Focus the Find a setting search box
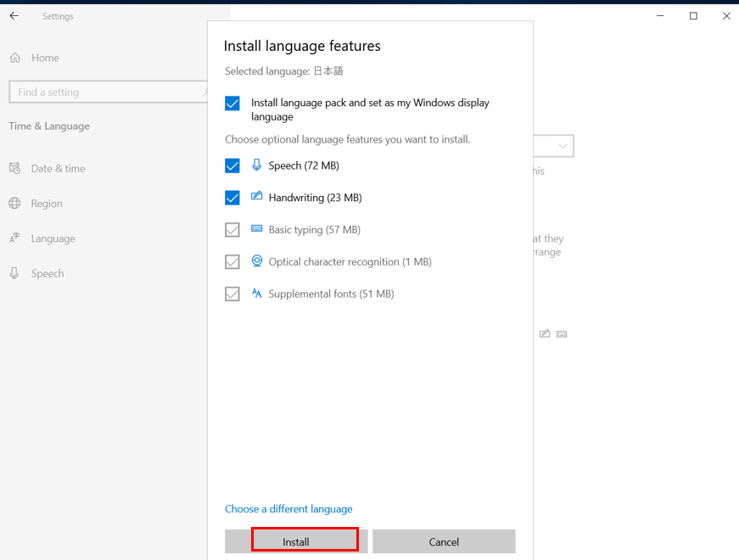739x560 pixels. 109,92
